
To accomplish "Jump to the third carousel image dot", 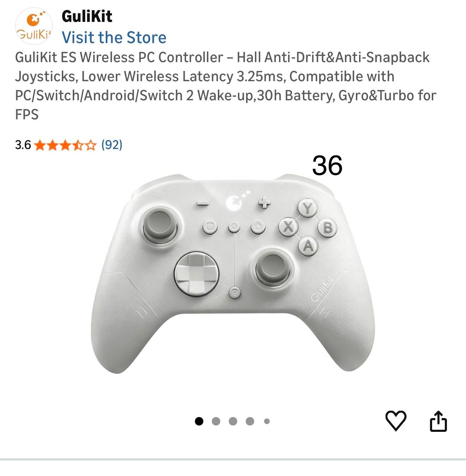I will click(x=233, y=421).
